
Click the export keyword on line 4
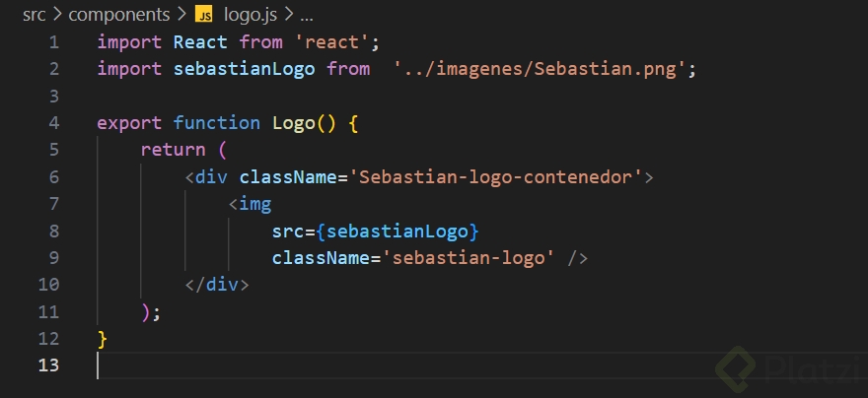click(129, 123)
